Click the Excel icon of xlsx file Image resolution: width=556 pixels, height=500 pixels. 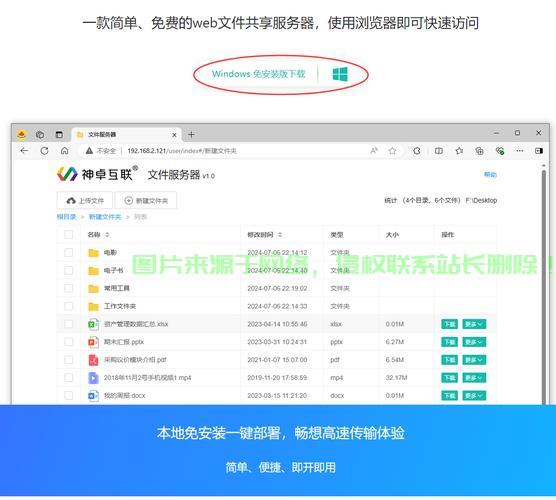click(x=93, y=324)
